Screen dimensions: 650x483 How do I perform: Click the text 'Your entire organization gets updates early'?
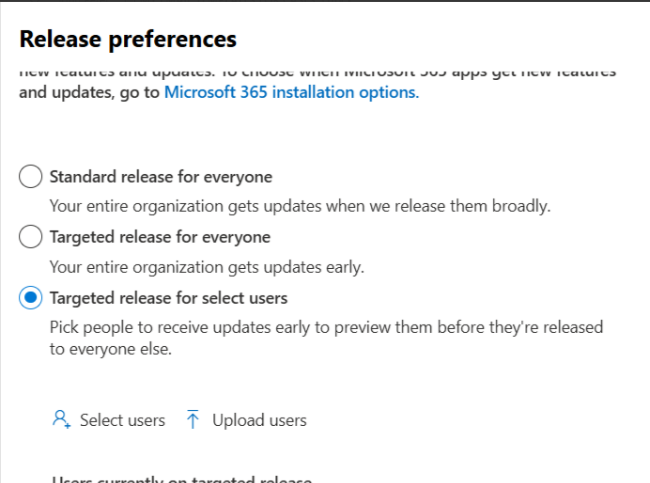[206, 267]
